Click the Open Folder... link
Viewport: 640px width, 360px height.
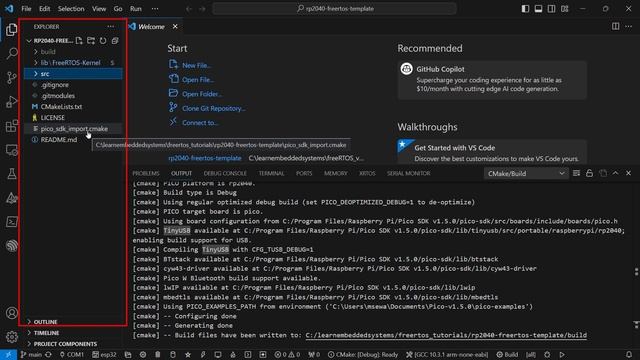(202, 94)
